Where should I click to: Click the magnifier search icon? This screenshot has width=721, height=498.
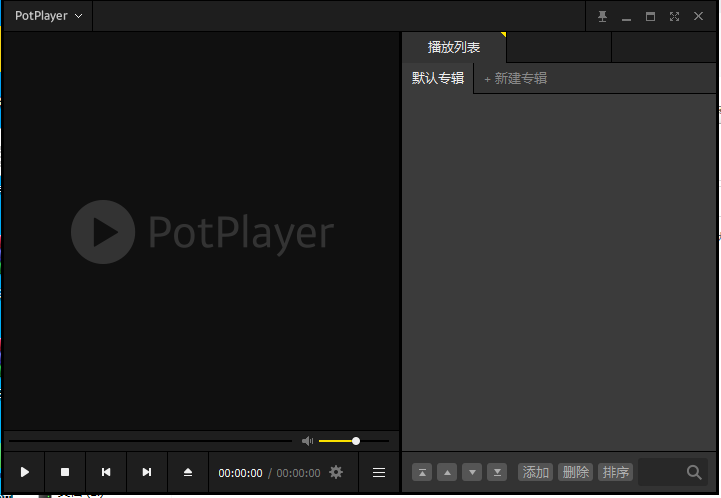pyautogui.click(x=694, y=472)
